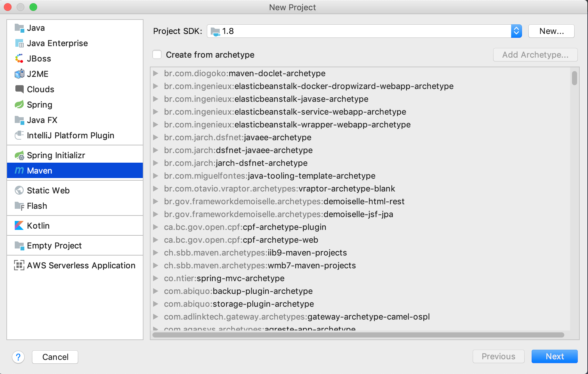Select Empty Project type
The height and width of the screenshot is (374, 588).
[75, 246]
